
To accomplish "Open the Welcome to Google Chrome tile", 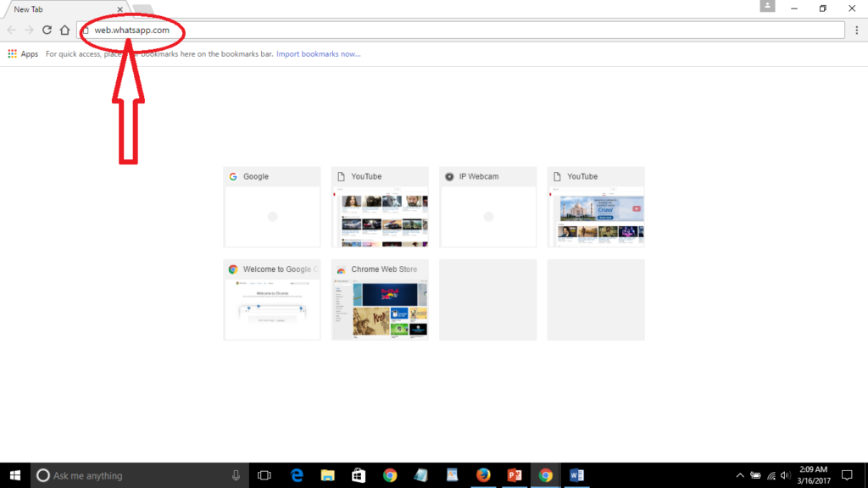I will click(272, 300).
